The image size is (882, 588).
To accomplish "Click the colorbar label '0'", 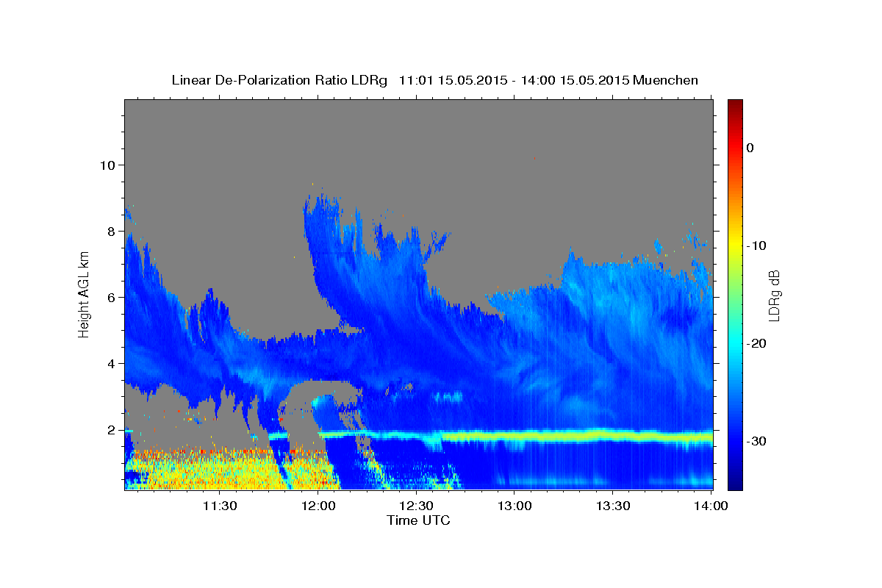I will [x=750, y=148].
